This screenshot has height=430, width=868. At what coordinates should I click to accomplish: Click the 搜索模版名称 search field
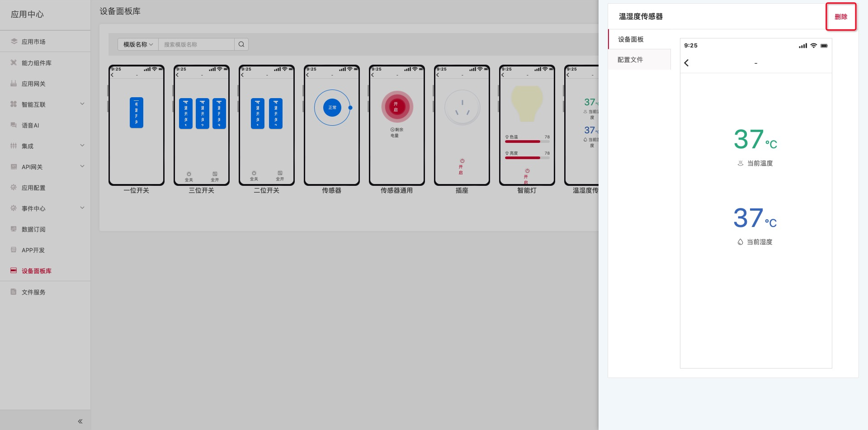[196, 44]
